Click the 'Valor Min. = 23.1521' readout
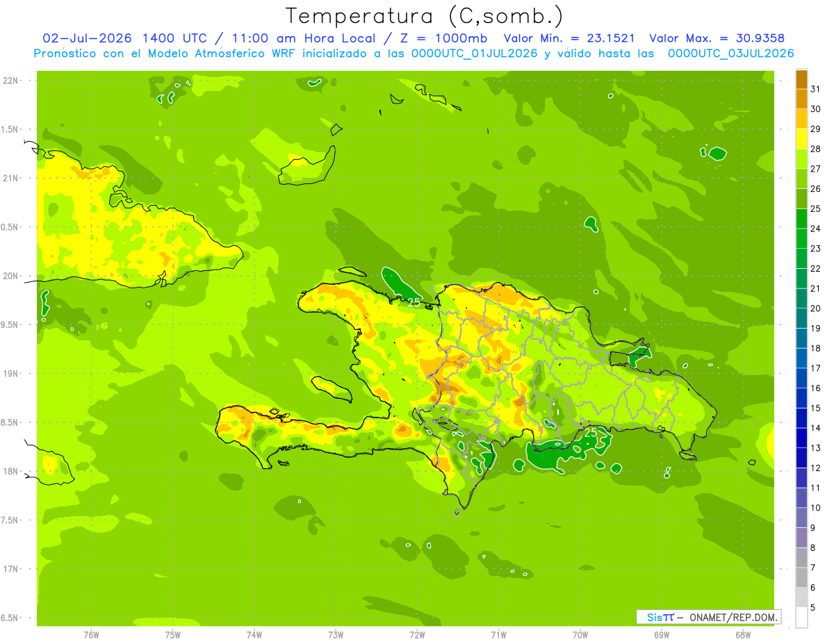834x644 pixels. (569, 38)
